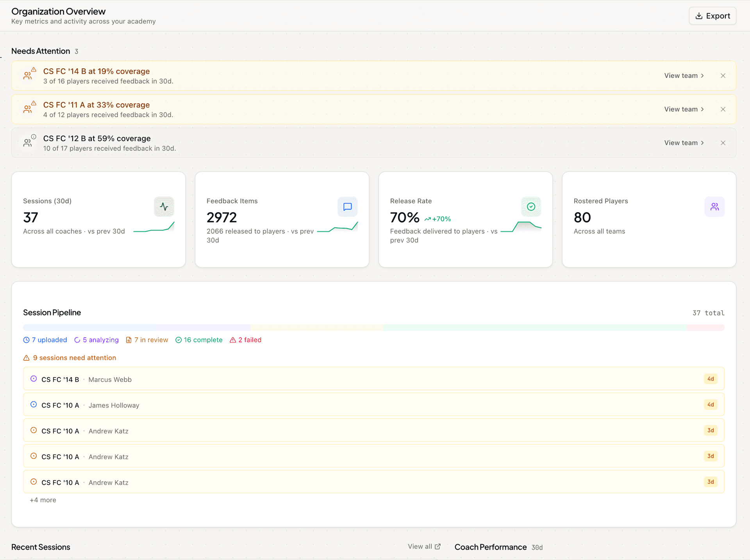The image size is (750, 560).
Task: Click the download icon in Export button
Action: click(x=699, y=16)
